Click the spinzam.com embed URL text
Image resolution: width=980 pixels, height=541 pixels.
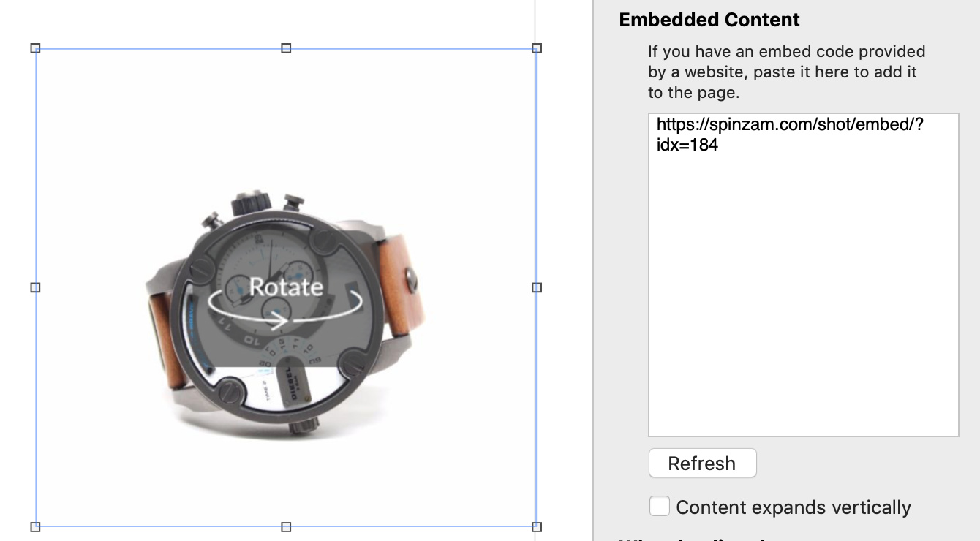[790, 135]
